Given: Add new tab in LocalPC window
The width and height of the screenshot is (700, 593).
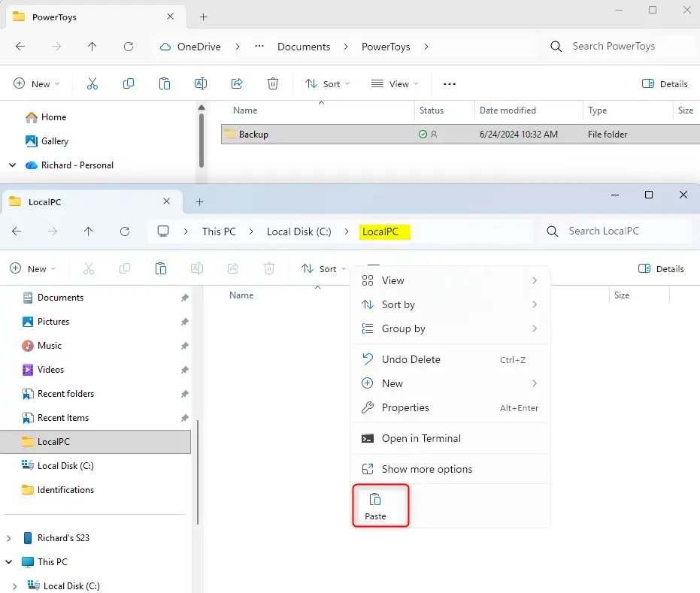Looking at the screenshot, I should pos(199,201).
